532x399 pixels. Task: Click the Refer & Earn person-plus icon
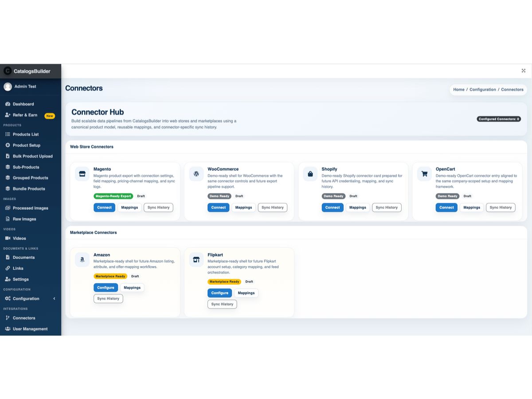(8, 115)
